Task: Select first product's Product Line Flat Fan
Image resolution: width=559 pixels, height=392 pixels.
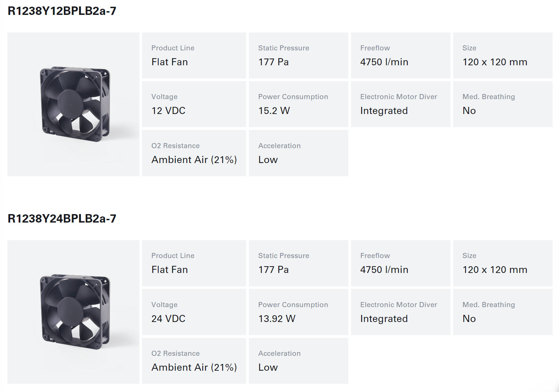Action: point(194,55)
